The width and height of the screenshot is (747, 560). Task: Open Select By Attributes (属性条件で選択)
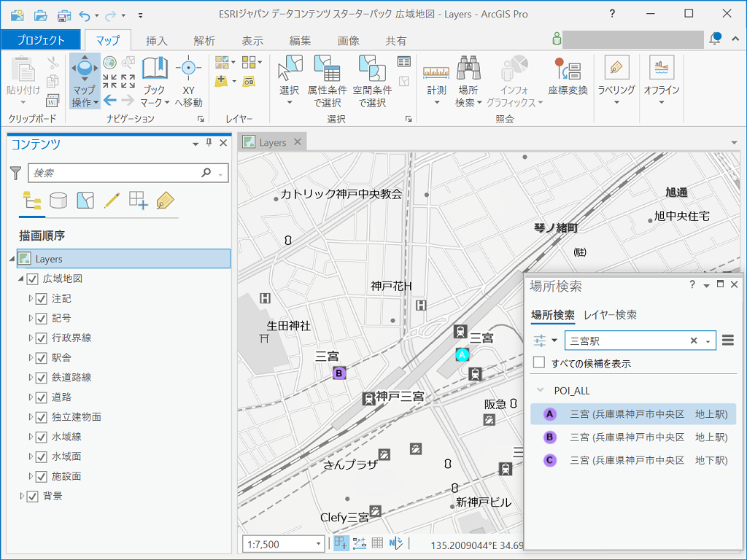328,81
